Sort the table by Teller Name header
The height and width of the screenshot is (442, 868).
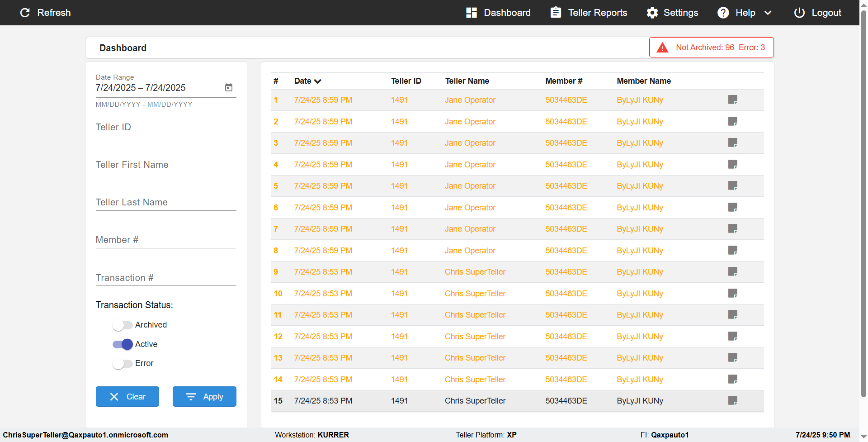click(467, 81)
